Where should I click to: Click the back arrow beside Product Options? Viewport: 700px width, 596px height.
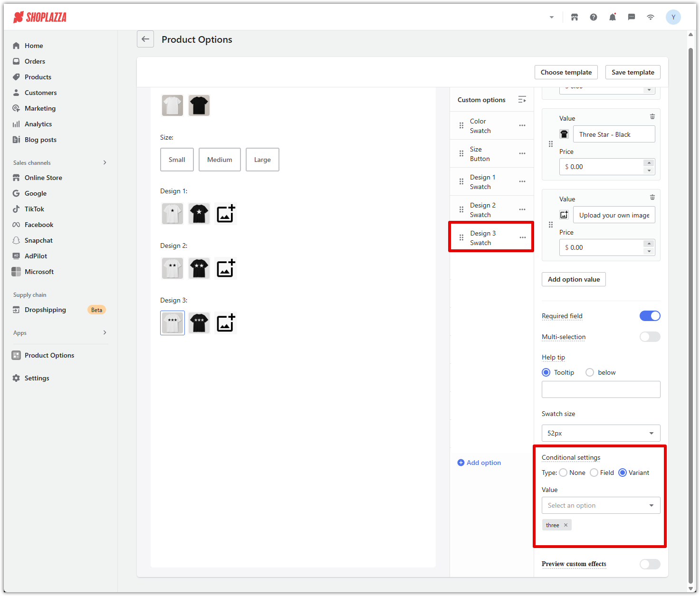tap(145, 39)
